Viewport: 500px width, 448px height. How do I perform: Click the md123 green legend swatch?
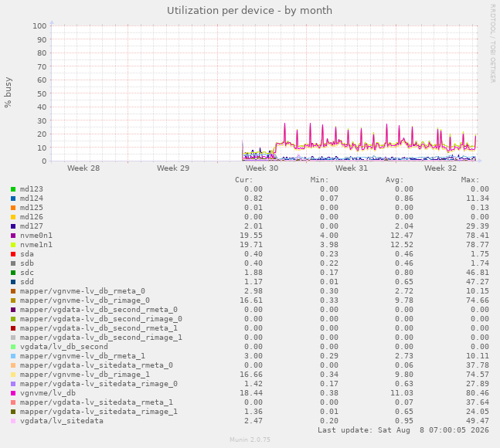(13, 189)
